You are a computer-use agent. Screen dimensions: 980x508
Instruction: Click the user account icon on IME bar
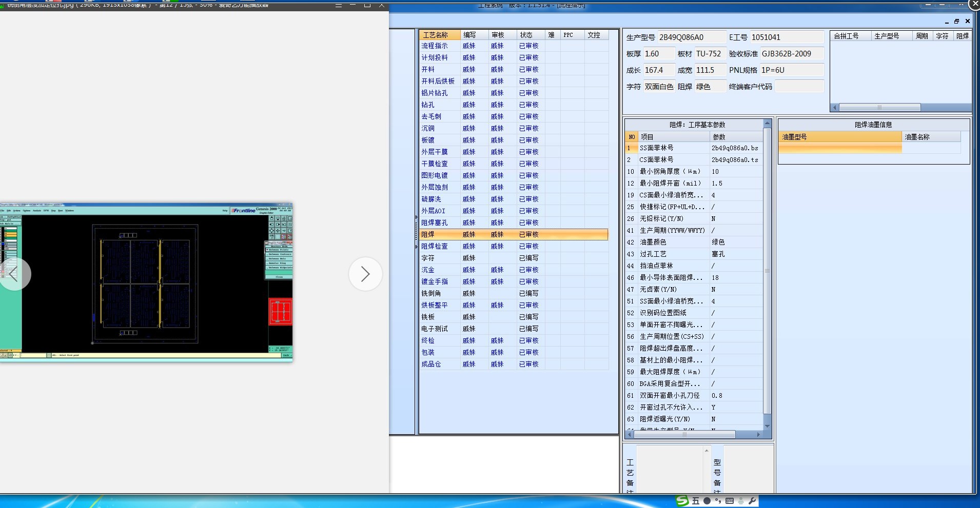pos(741,501)
